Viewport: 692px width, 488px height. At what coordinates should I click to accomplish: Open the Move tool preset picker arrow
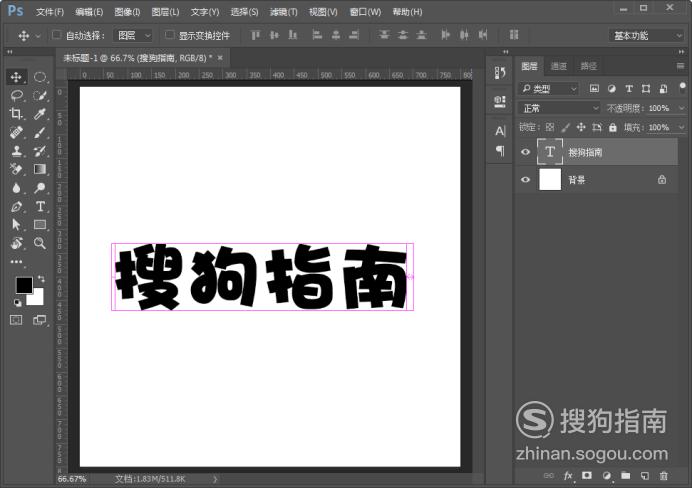point(38,36)
